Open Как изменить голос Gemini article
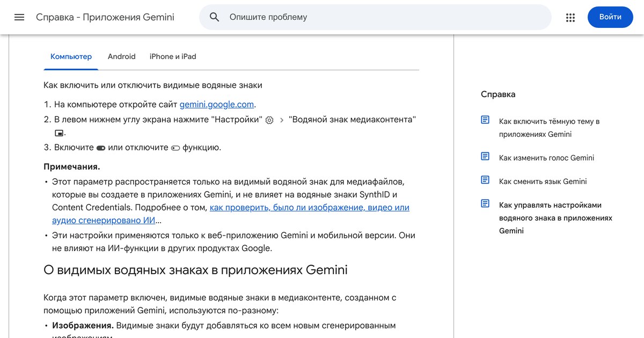The image size is (644, 338). click(546, 158)
